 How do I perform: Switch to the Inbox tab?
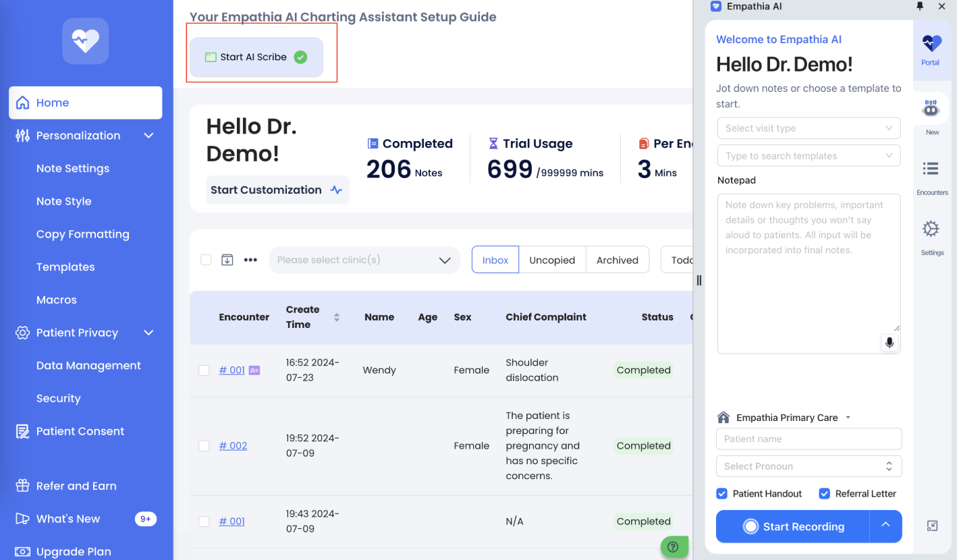pos(495,260)
